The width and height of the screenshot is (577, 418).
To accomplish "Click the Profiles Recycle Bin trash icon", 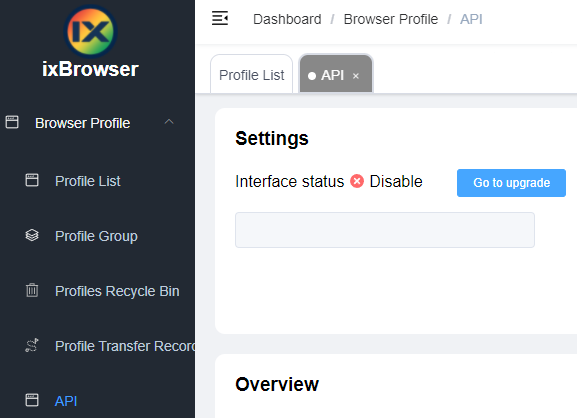I will point(32,290).
